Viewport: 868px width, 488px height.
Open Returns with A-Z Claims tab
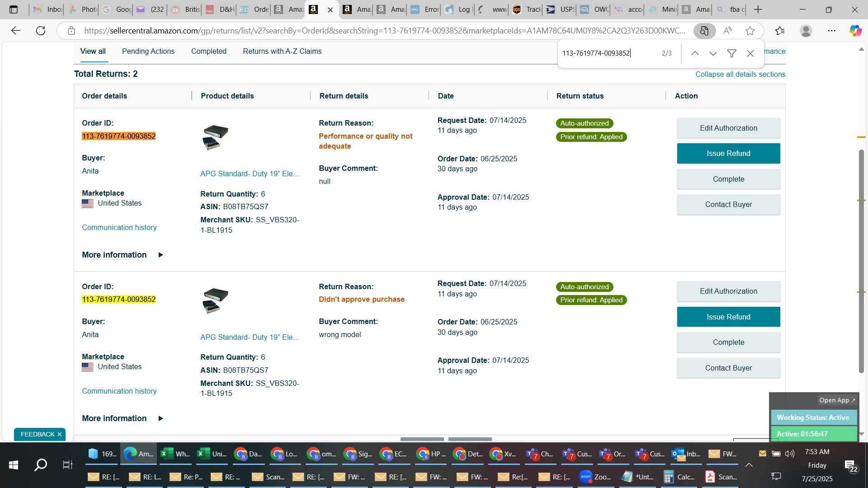coord(282,52)
